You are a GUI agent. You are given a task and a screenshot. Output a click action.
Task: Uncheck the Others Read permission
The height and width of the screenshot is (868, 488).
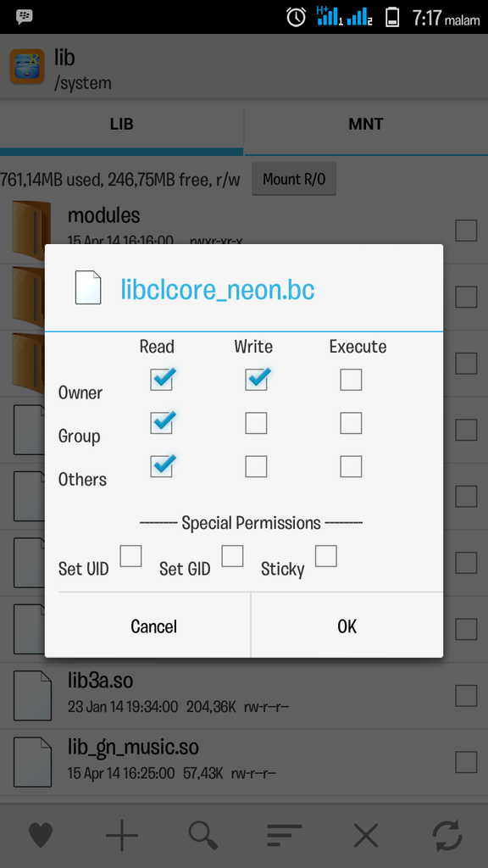tap(162, 466)
